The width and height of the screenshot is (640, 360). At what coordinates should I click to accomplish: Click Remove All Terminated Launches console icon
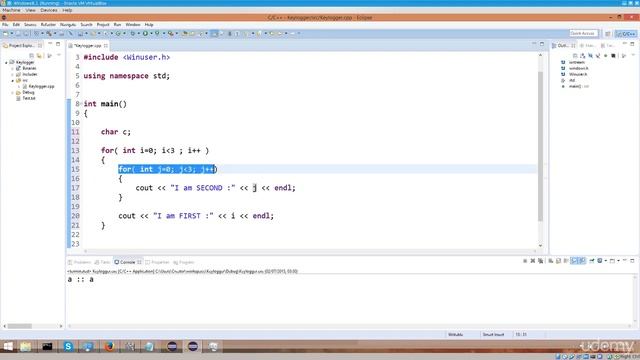pos(540,260)
